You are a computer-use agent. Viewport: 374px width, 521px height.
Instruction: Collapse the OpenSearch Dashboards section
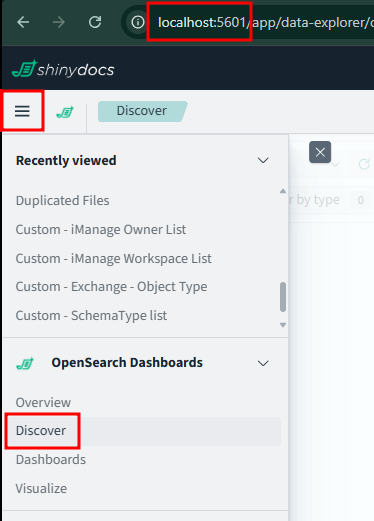263,363
